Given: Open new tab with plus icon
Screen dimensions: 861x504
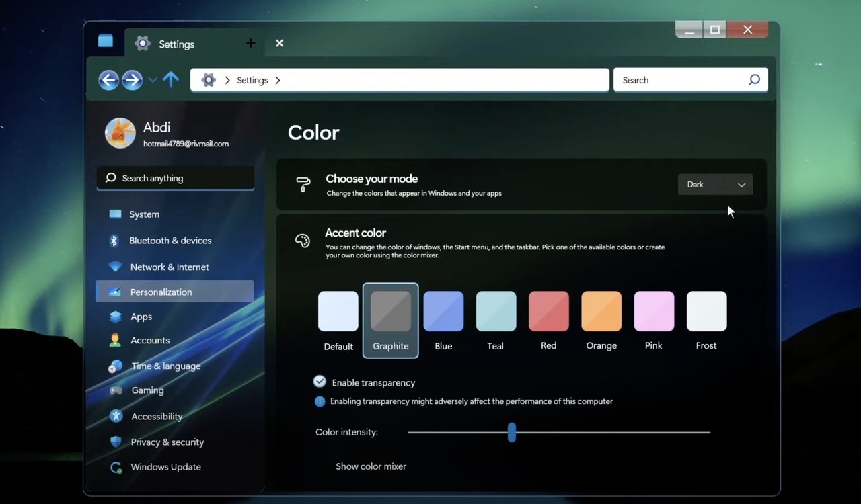Looking at the screenshot, I should point(250,44).
